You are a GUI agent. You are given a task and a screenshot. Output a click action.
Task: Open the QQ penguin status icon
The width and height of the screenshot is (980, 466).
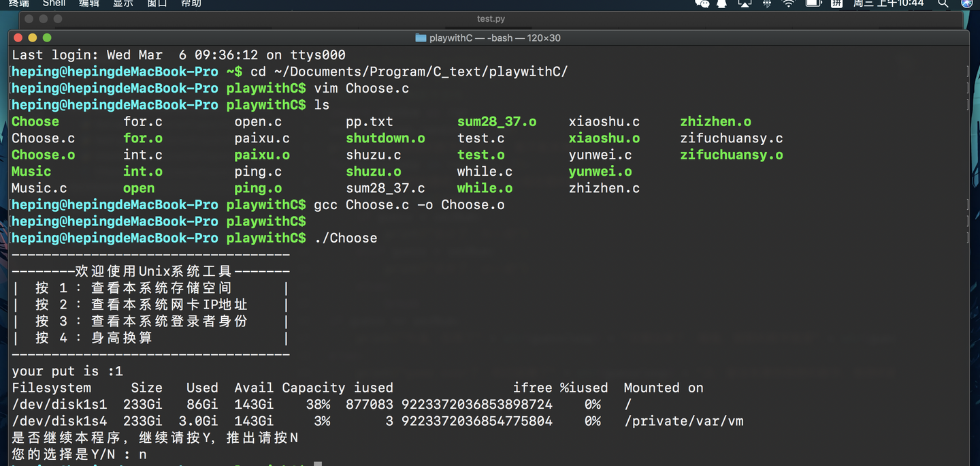pos(722,3)
